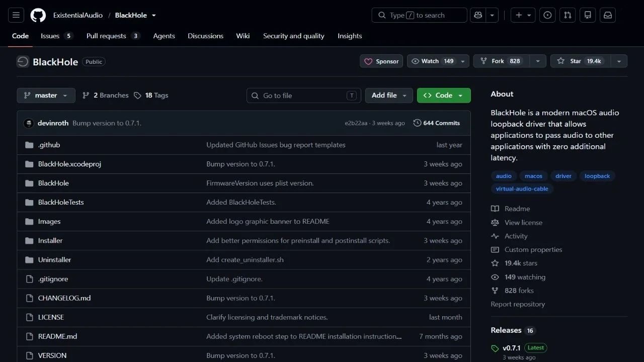Open the green Code dropdown
This screenshot has height=362, width=644.
tap(444, 95)
